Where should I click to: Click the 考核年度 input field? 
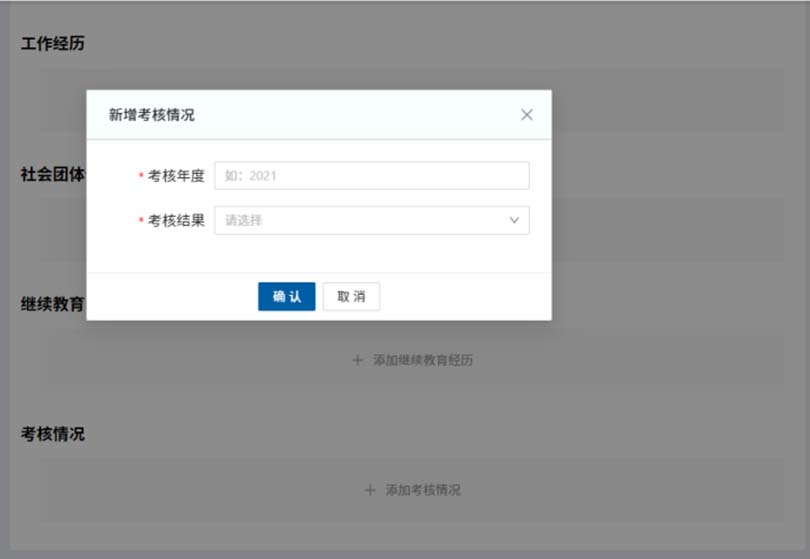(371, 176)
